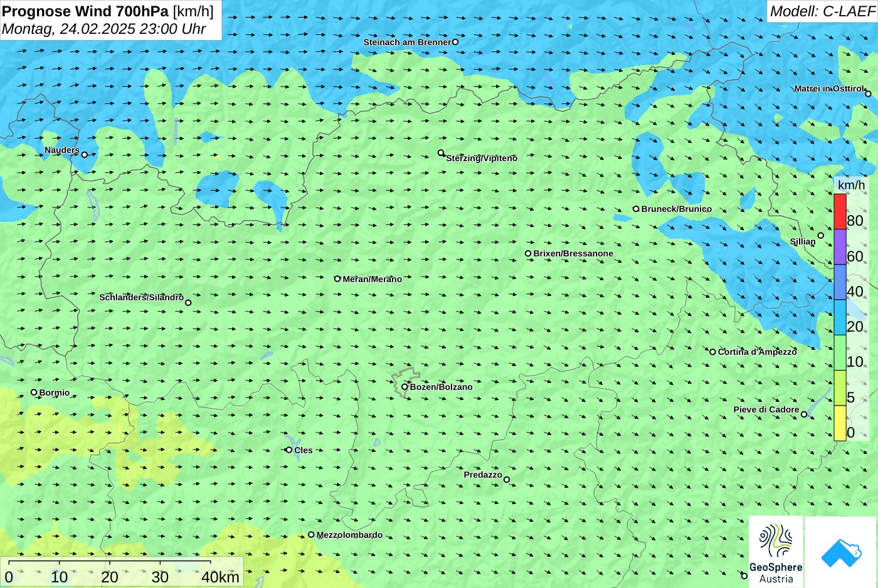This screenshot has width=878, height=588.
Task: Click the Sillian circle marker
Action: pyautogui.click(x=820, y=236)
